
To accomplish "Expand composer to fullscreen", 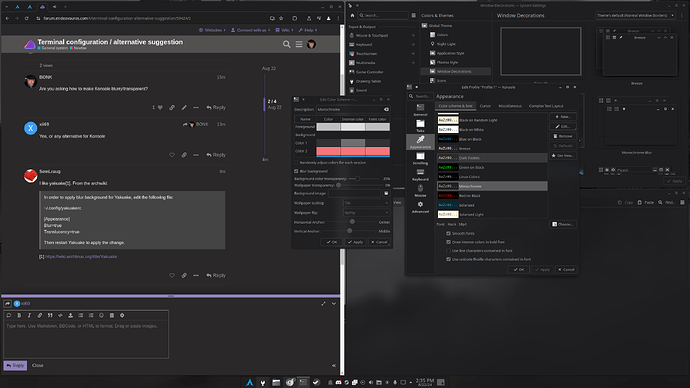I will [x=323, y=304].
